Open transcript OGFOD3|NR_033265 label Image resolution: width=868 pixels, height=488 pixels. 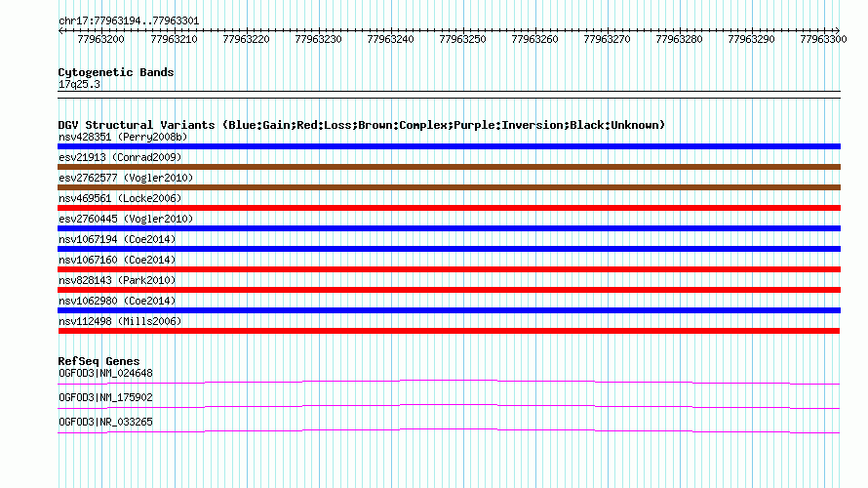click(105, 422)
